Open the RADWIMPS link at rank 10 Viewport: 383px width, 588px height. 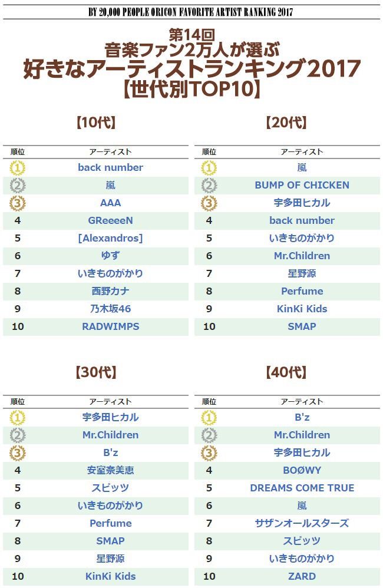coord(110,326)
